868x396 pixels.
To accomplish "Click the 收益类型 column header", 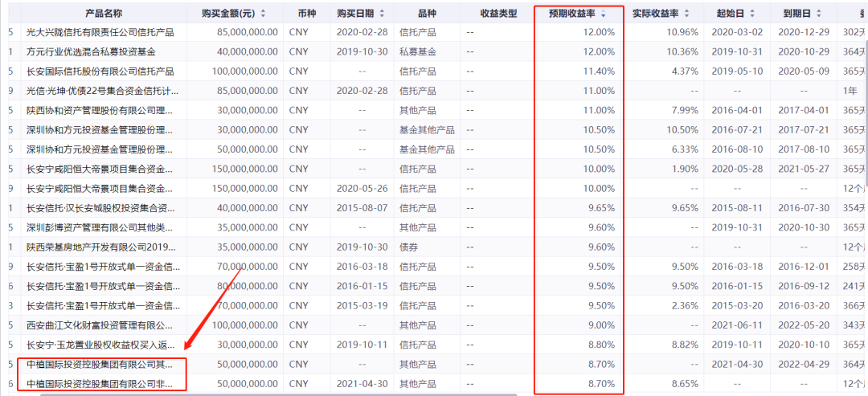I will point(498,14).
